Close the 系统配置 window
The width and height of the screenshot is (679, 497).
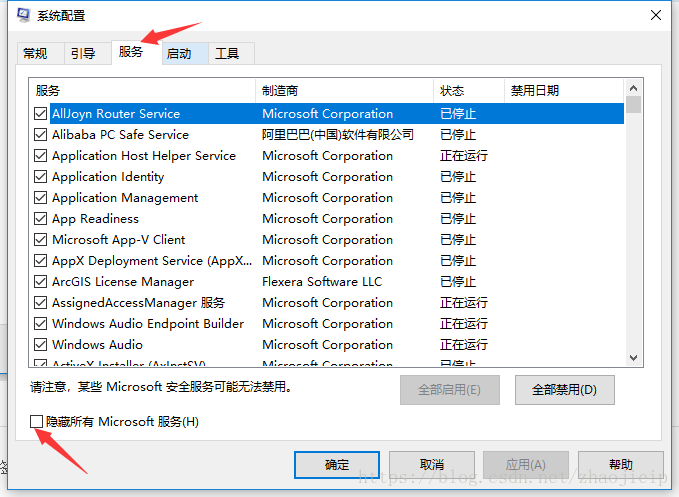pyautogui.click(x=656, y=15)
